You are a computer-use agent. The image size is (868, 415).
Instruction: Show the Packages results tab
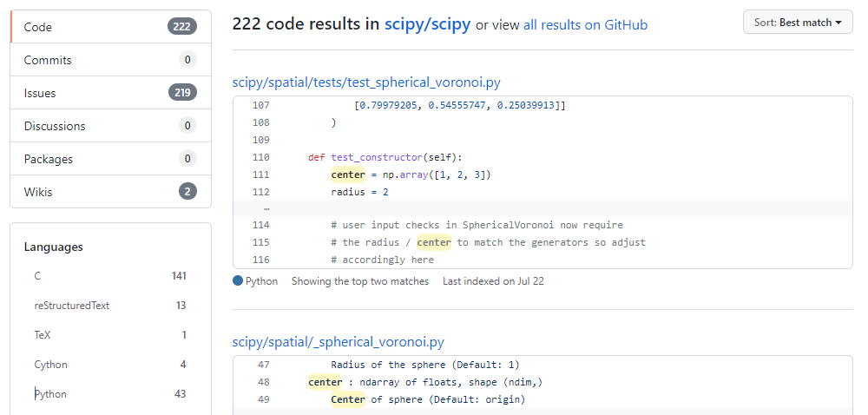click(111, 159)
